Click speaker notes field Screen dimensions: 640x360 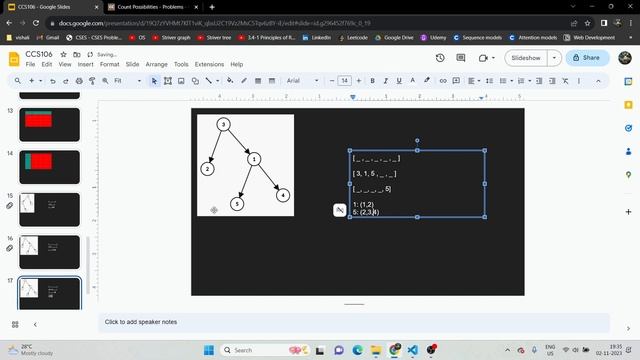pos(354,322)
